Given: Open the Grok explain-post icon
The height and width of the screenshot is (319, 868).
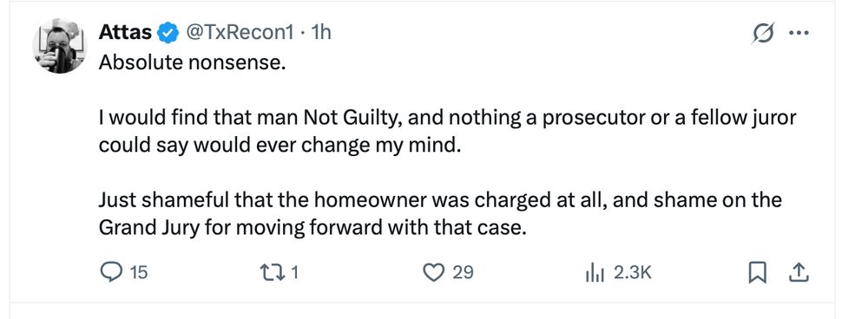Looking at the screenshot, I should [x=763, y=33].
